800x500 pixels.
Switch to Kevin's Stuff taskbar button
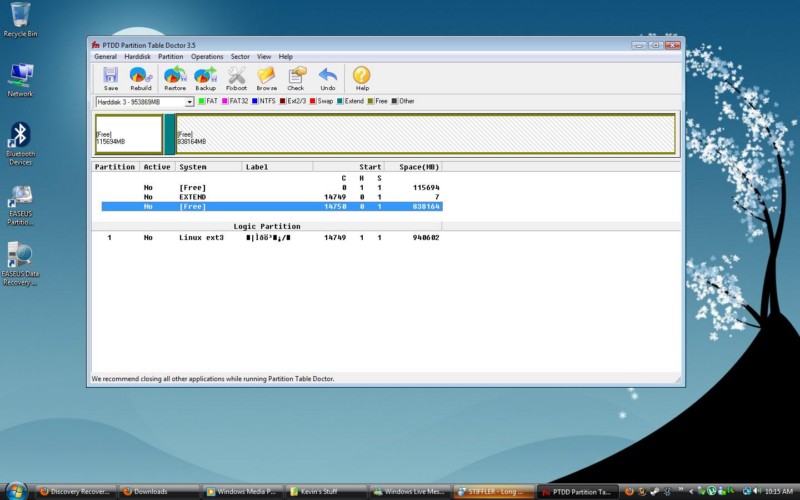326,492
